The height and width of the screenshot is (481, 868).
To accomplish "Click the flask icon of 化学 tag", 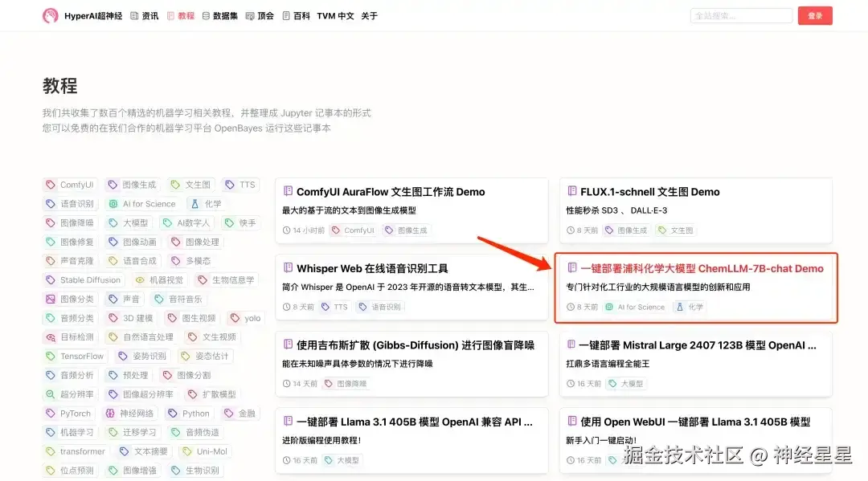I will tap(194, 204).
